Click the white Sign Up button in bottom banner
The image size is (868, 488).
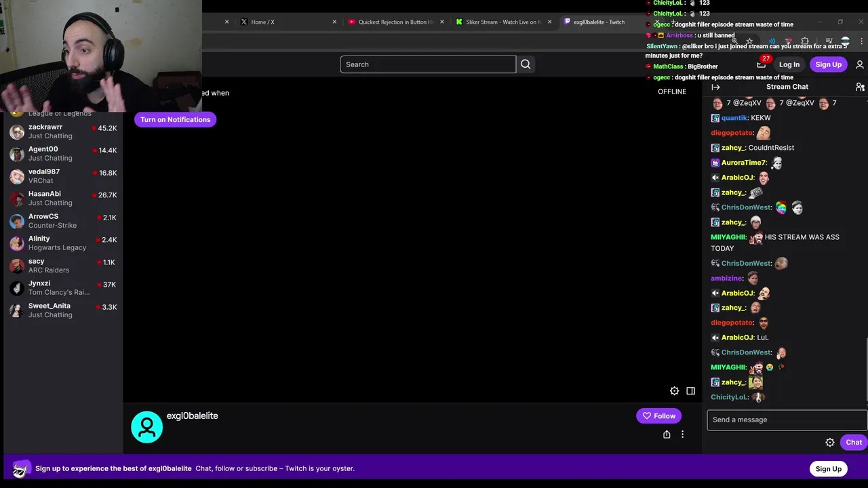828,469
